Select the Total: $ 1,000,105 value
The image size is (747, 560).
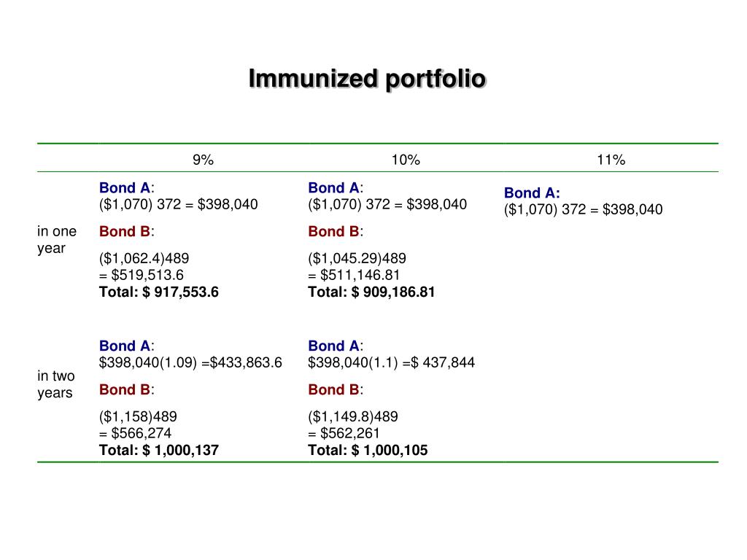pyautogui.click(x=368, y=451)
